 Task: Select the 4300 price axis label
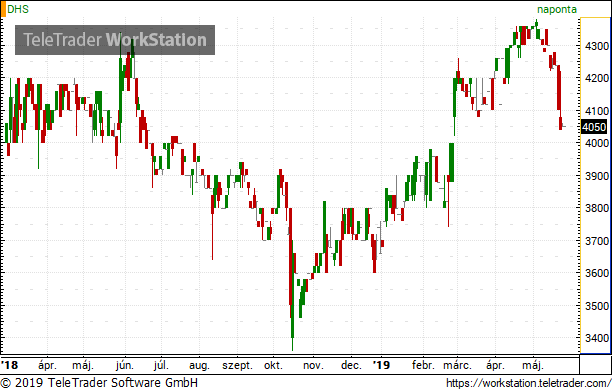point(597,46)
